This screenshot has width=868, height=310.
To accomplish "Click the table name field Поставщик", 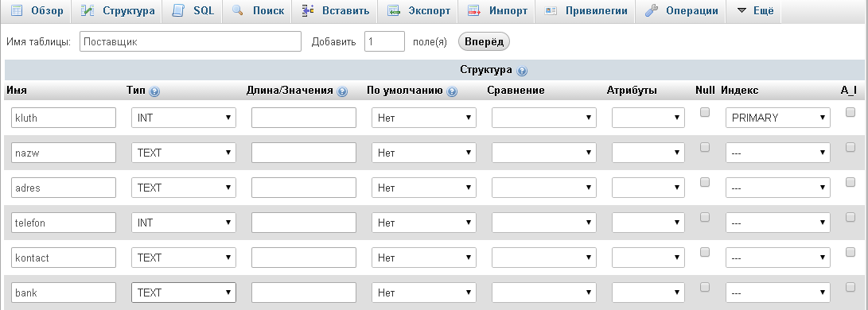I will pos(190,41).
